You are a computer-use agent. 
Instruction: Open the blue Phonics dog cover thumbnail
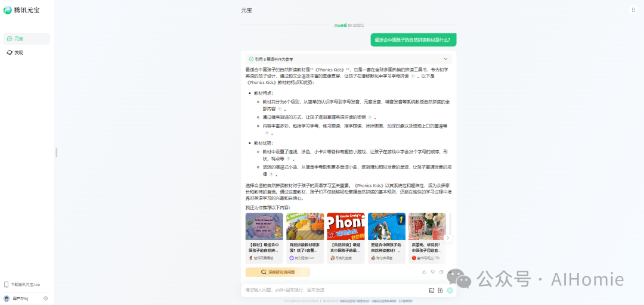pyautogui.click(x=386, y=226)
